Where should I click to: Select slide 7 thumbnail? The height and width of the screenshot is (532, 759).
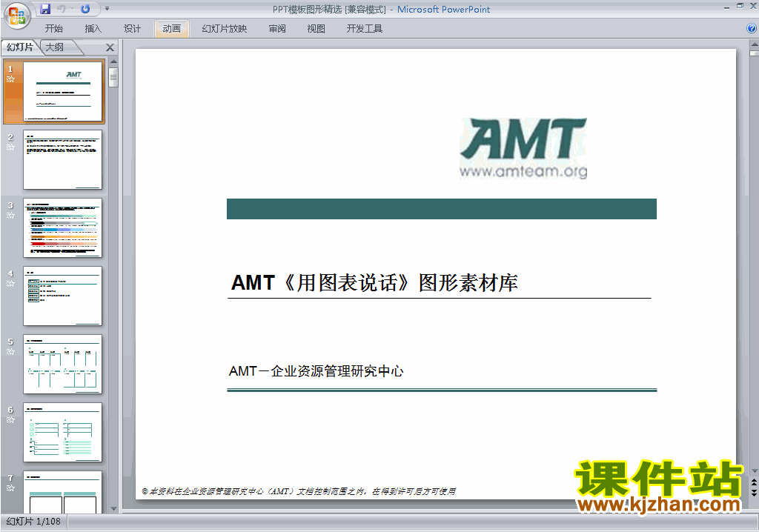62,492
